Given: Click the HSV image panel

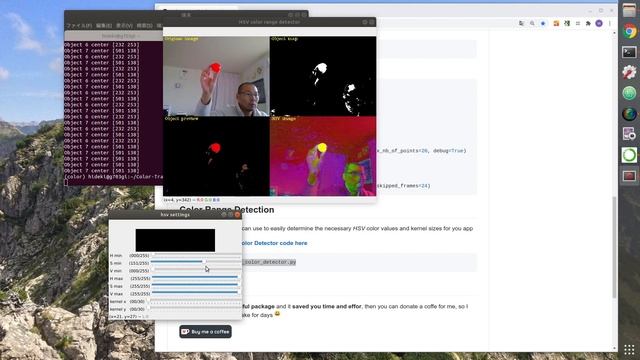Looking at the screenshot, I should 323,156.
